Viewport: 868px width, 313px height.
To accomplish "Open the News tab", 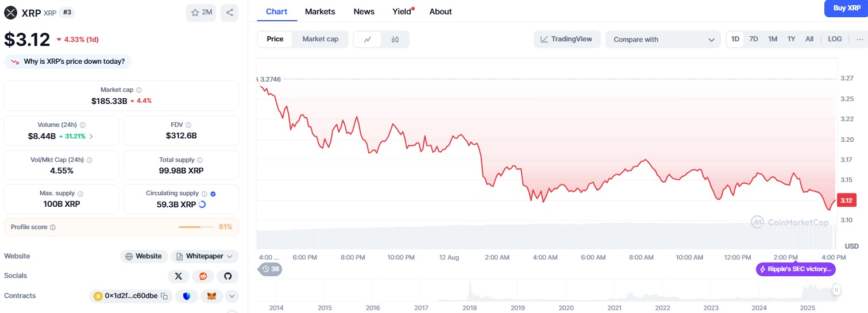I will tap(364, 11).
